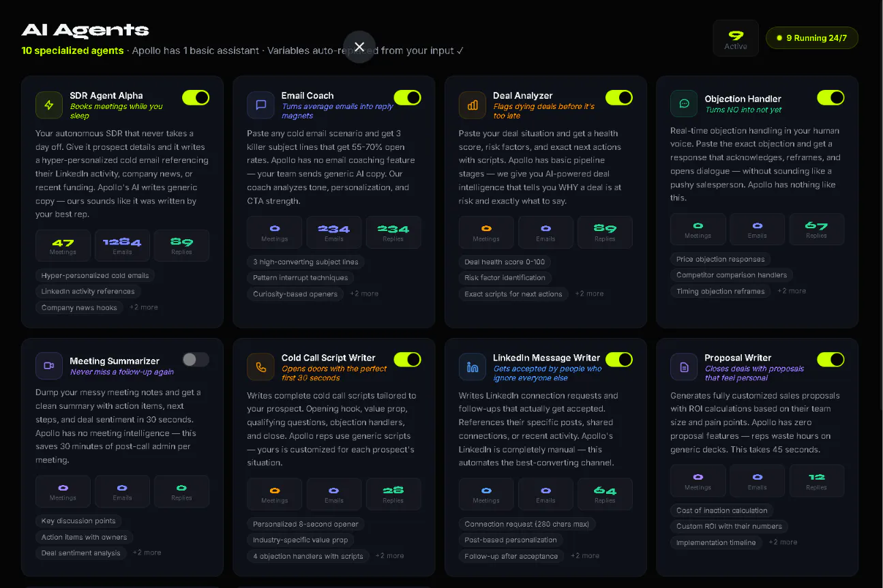
Task: Select 'LinkedIn activity references' tag
Action: (88, 292)
